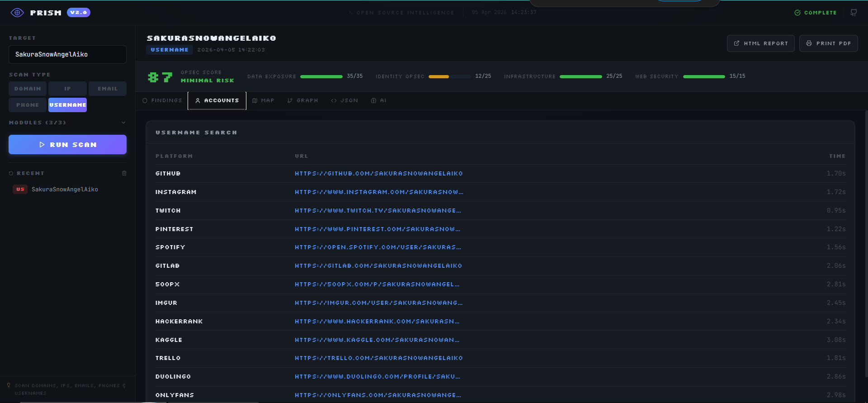The image size is (868, 403).
Task: Click the TWITCH platform name
Action: point(168,211)
